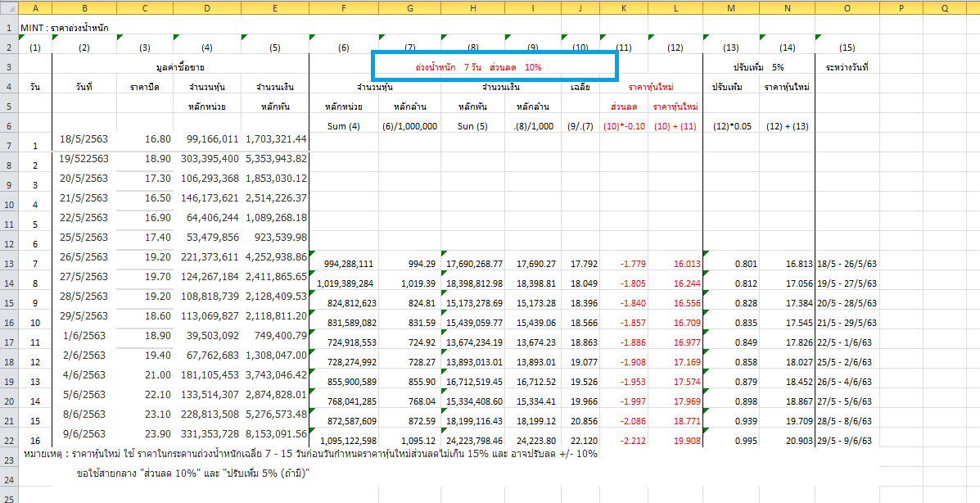Click the cell "17,690,268.77"
Image resolution: width=980 pixels, height=503 pixels.
point(474,264)
